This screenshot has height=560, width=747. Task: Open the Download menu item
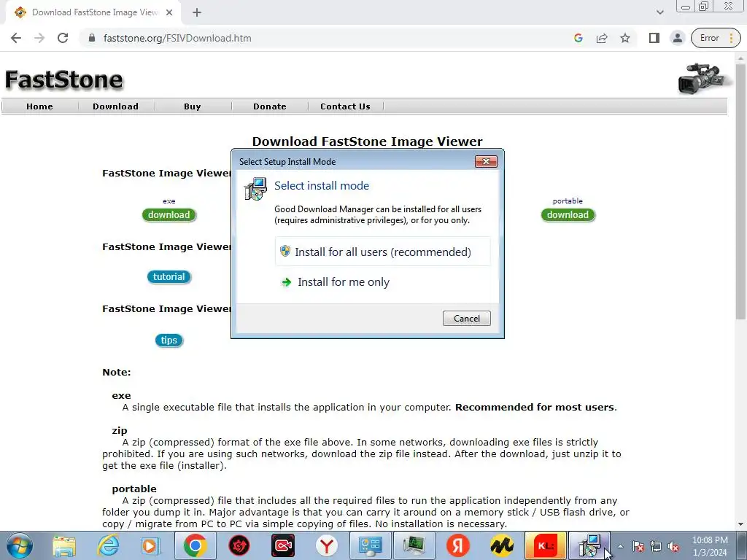[116, 106]
